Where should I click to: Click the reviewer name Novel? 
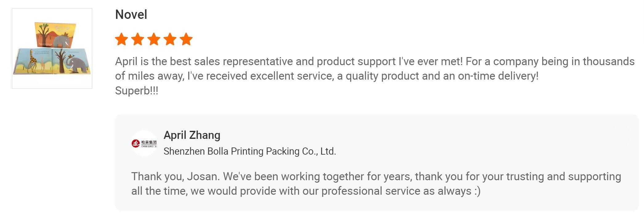[x=131, y=15]
